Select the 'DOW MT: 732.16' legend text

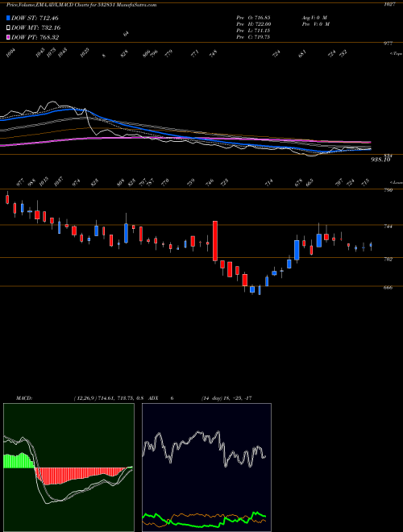click(x=36, y=27)
